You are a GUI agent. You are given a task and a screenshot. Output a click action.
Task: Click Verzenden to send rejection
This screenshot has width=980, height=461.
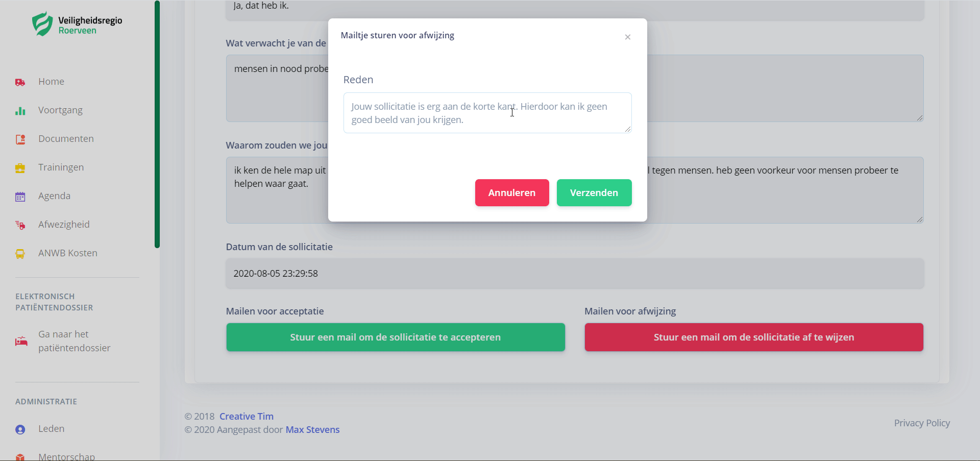pos(594,193)
